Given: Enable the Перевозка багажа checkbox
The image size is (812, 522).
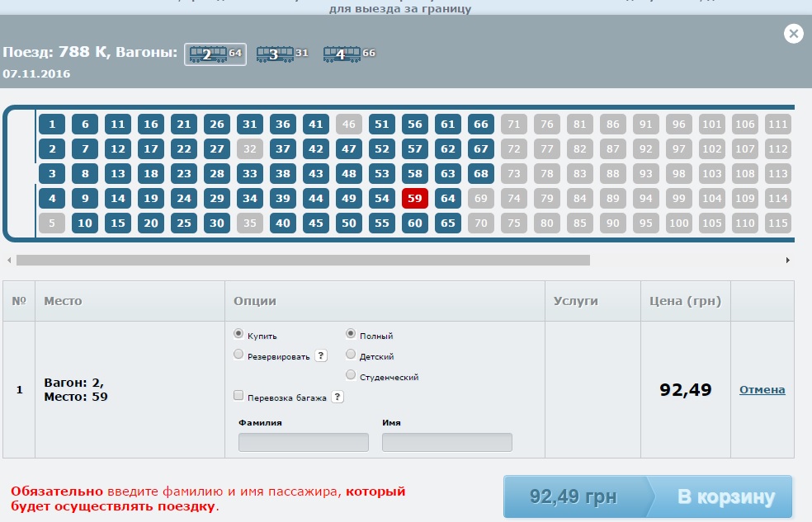Looking at the screenshot, I should coord(238,397).
